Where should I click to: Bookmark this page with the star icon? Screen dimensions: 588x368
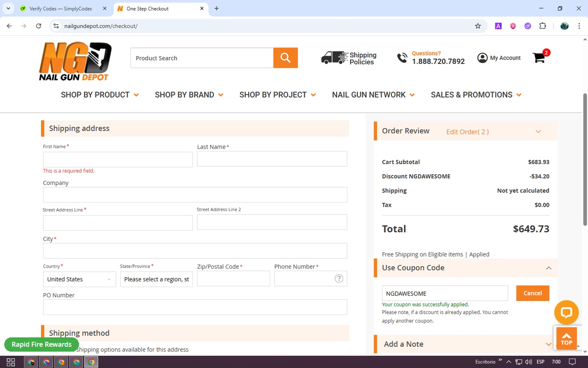tap(477, 26)
